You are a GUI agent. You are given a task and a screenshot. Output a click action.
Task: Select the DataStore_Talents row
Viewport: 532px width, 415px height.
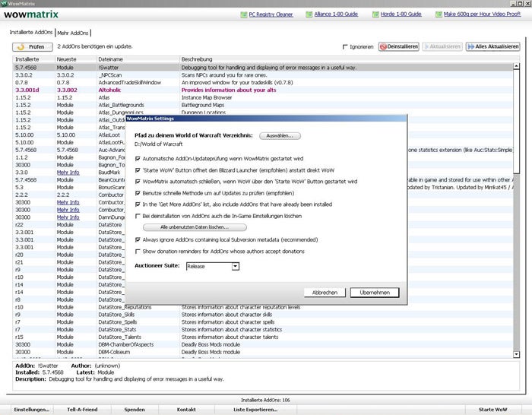tap(263, 337)
